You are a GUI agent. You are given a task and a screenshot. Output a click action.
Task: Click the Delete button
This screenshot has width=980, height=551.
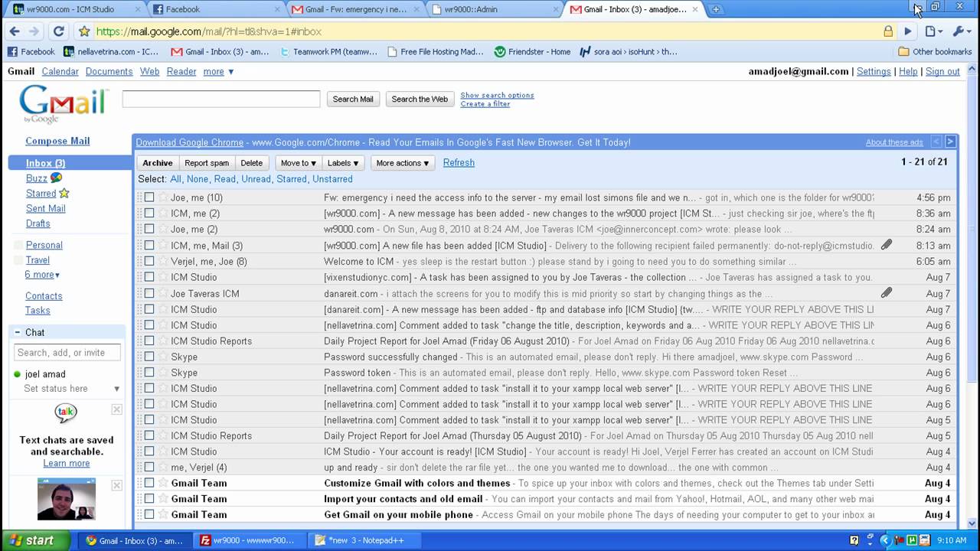pos(251,163)
